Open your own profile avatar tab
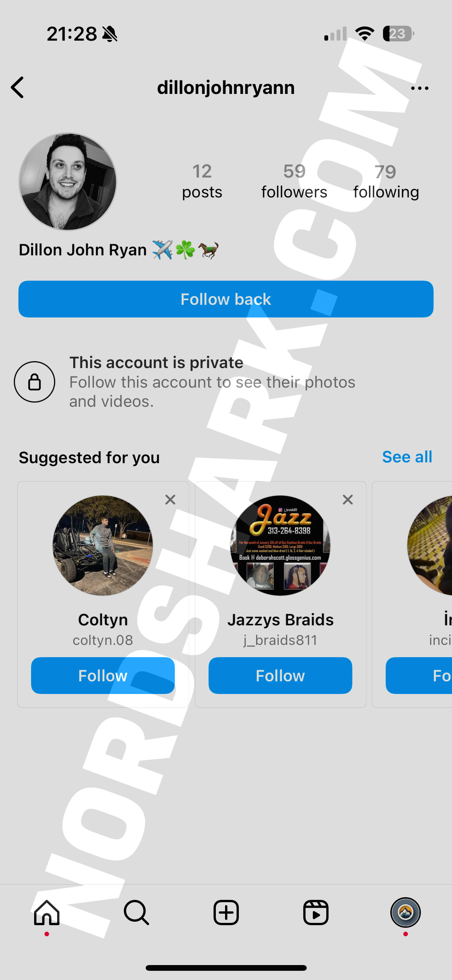 pyautogui.click(x=405, y=913)
